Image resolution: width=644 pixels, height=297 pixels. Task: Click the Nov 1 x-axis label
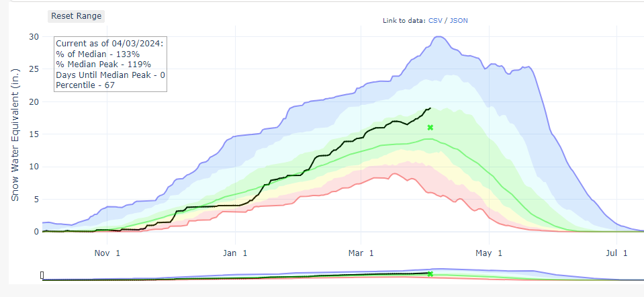click(107, 253)
